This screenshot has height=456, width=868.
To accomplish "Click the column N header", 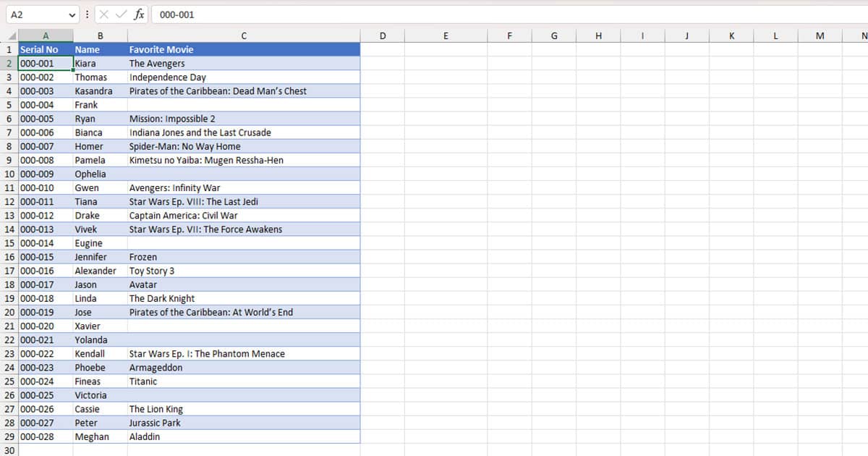I will click(864, 35).
